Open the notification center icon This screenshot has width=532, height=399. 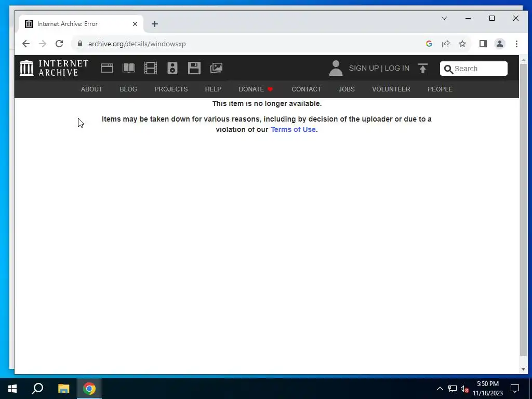[515, 389]
